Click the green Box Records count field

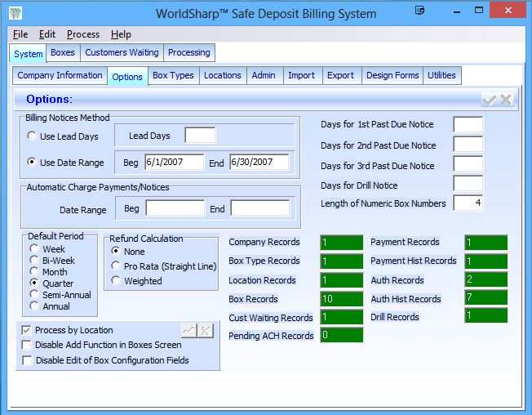341,299
